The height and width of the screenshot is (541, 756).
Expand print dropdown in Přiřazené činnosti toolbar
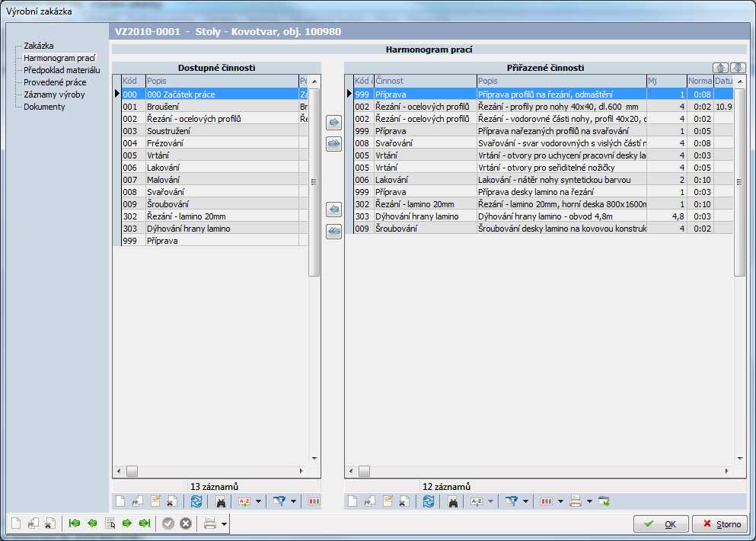[589, 502]
